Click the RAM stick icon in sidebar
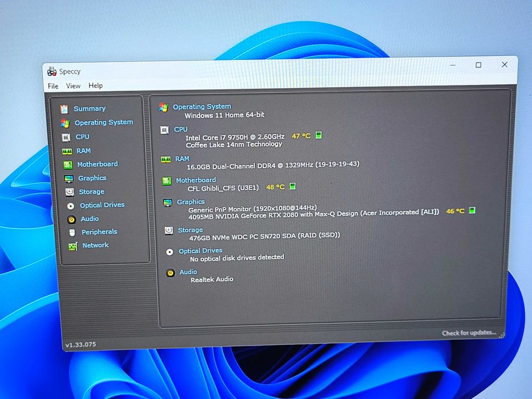Viewport: 532px width, 399px height. (x=67, y=151)
